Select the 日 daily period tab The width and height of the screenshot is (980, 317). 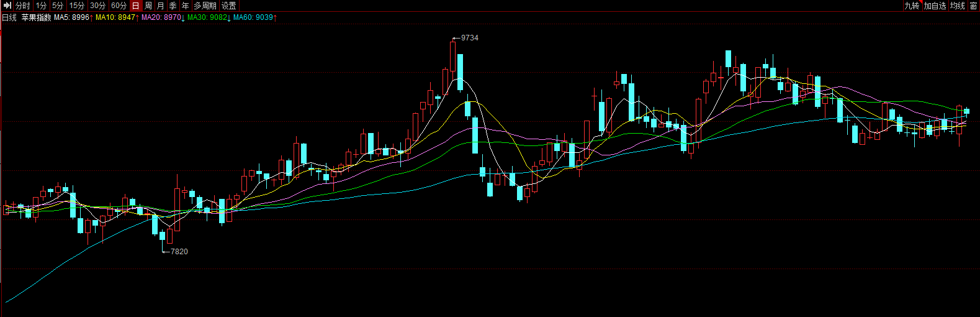click(x=136, y=6)
